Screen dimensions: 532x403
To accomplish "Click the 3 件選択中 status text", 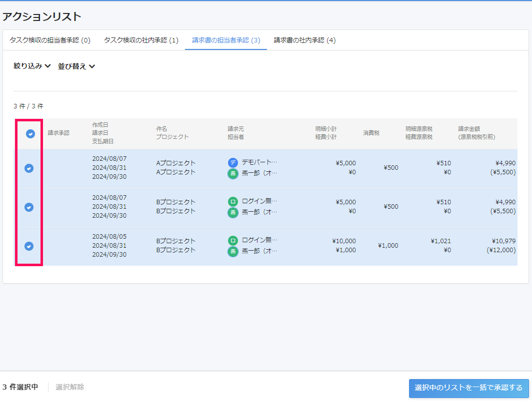I will pos(20,387).
